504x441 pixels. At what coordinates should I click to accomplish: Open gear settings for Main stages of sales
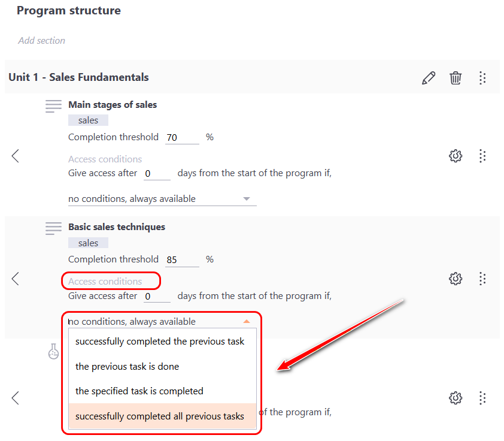tap(456, 156)
